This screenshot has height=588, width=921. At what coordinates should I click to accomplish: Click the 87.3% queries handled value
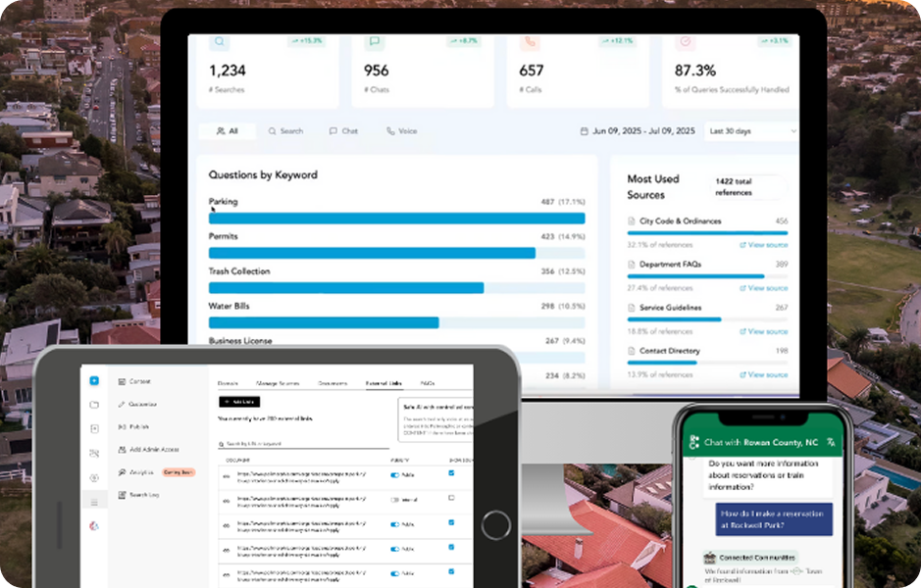(x=694, y=71)
